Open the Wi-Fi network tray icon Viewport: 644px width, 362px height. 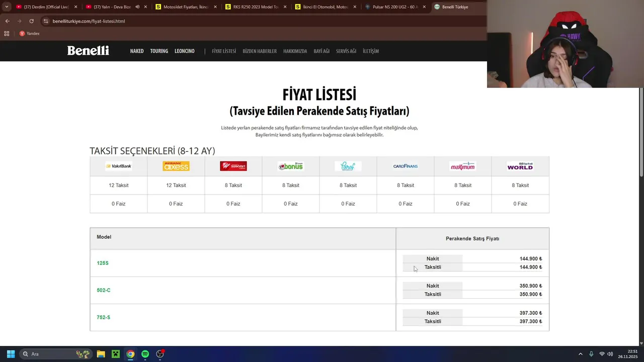point(602,354)
